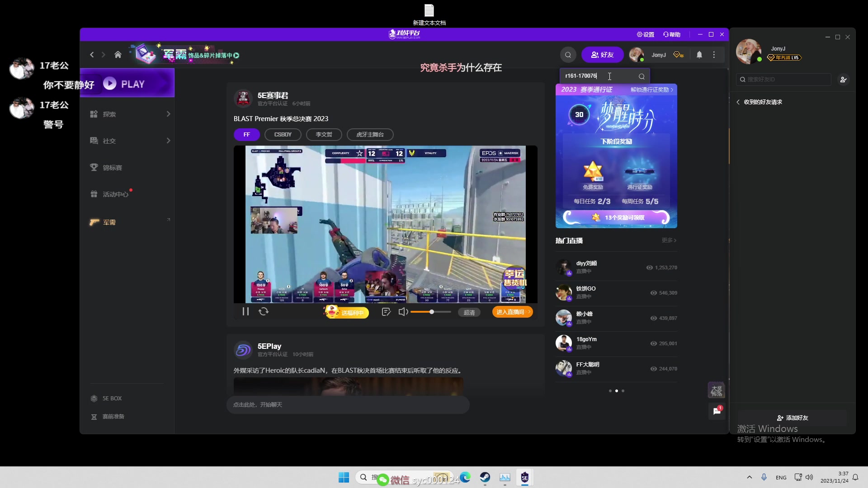The height and width of the screenshot is (488, 868).
Task: Show hidden tray icons chevron
Action: 749,477
